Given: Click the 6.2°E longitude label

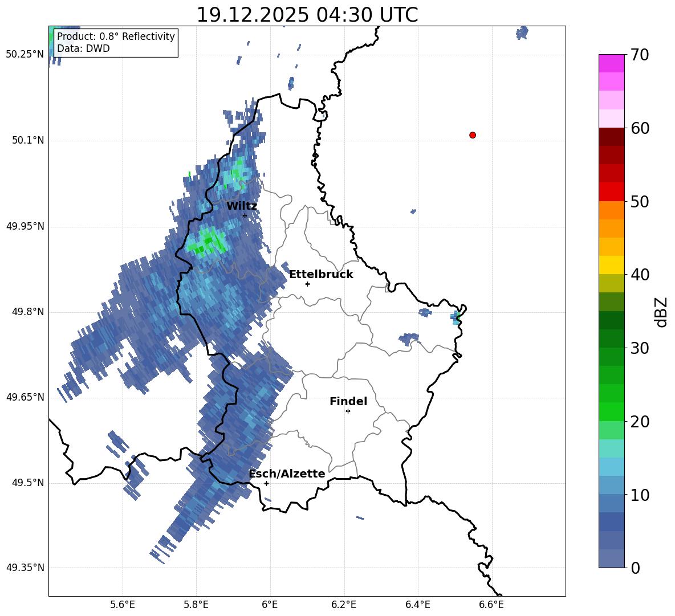Looking at the screenshot, I should point(344,605).
